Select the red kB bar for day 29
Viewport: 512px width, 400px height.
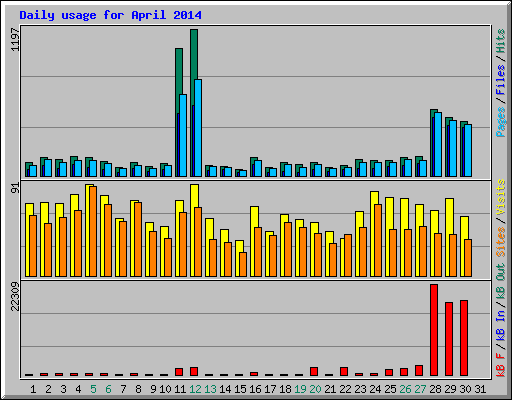coord(449,339)
